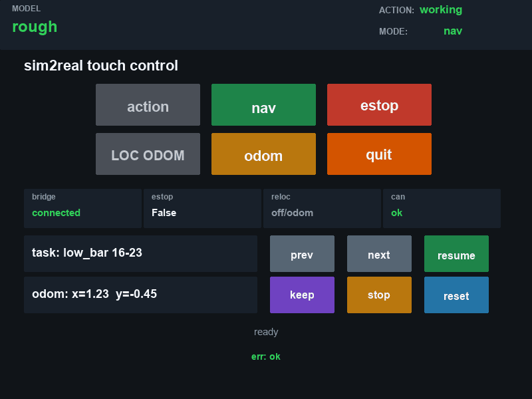This screenshot has height=399, width=532.
Task: Hit the red estop button
Action: (379, 105)
